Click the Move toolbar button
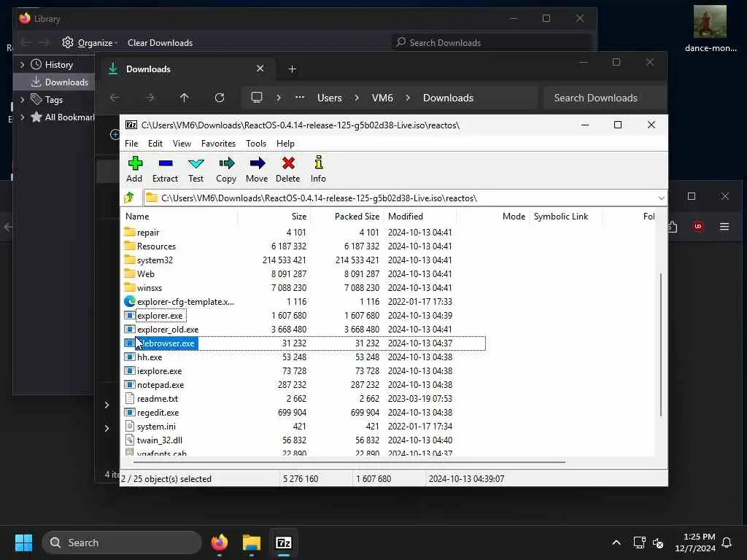 (x=257, y=169)
